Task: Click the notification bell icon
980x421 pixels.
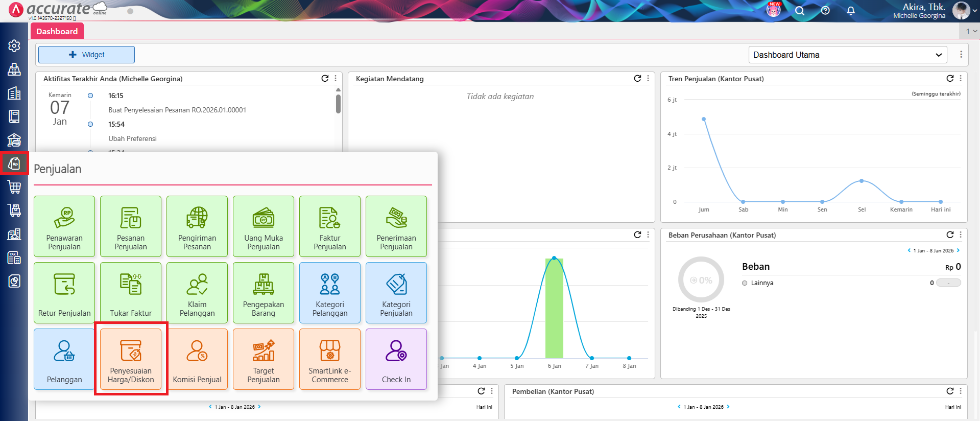Action: [851, 11]
